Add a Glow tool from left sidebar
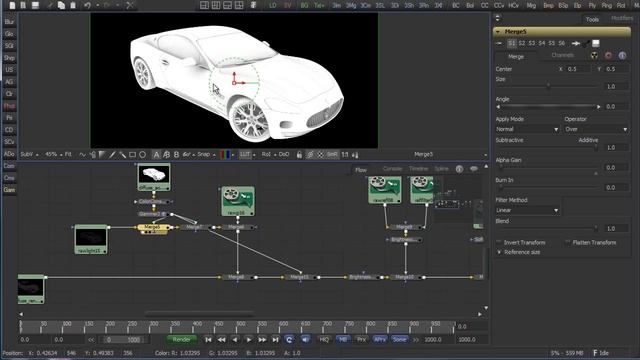This screenshot has width=640, height=360. point(9,34)
